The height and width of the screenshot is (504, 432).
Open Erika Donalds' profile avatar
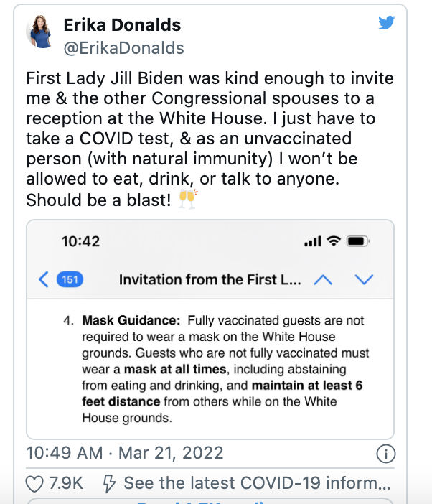pyautogui.click(x=42, y=32)
